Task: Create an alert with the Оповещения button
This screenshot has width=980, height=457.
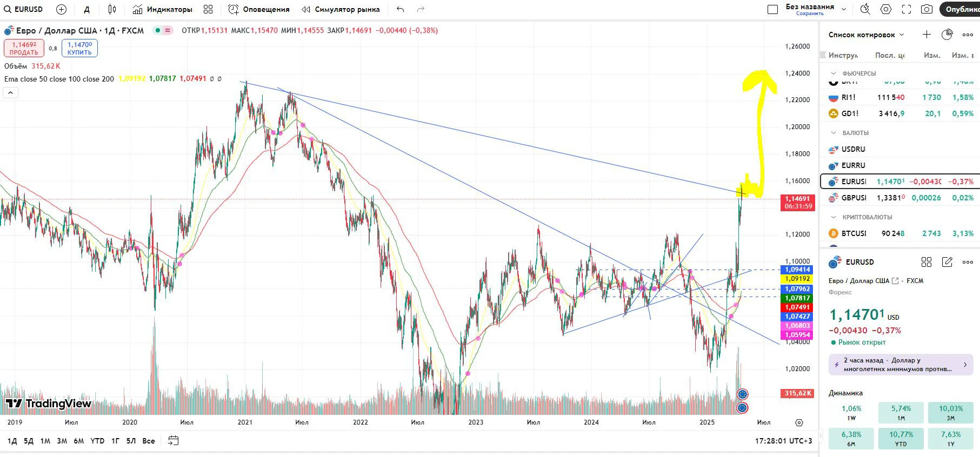Action: 258,9
